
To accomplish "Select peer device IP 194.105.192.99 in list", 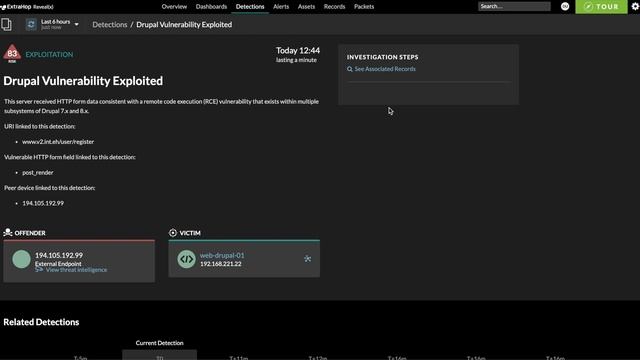I will pyautogui.click(x=43, y=203).
